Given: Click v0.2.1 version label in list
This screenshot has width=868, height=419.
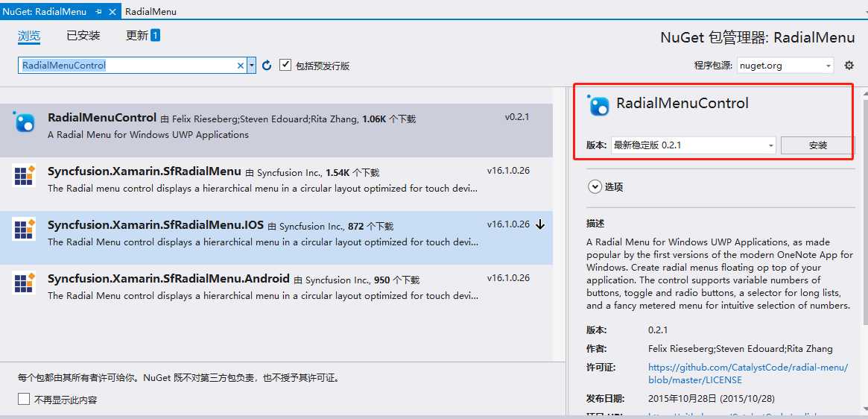Looking at the screenshot, I should 517,117.
